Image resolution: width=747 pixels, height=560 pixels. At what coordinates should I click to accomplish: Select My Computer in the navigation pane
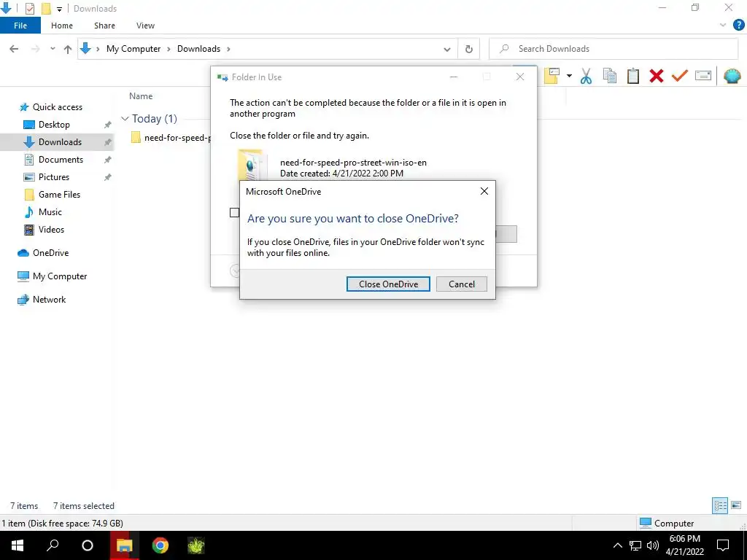point(60,276)
